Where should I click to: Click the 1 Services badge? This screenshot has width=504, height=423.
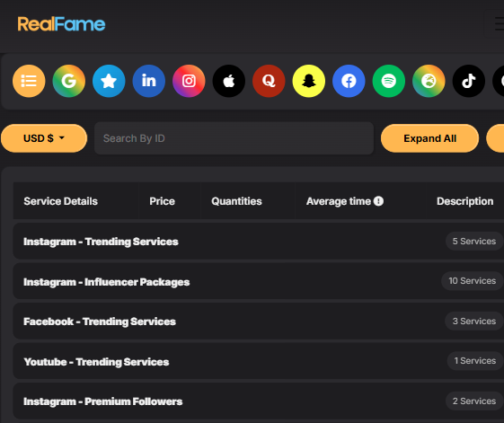click(475, 361)
